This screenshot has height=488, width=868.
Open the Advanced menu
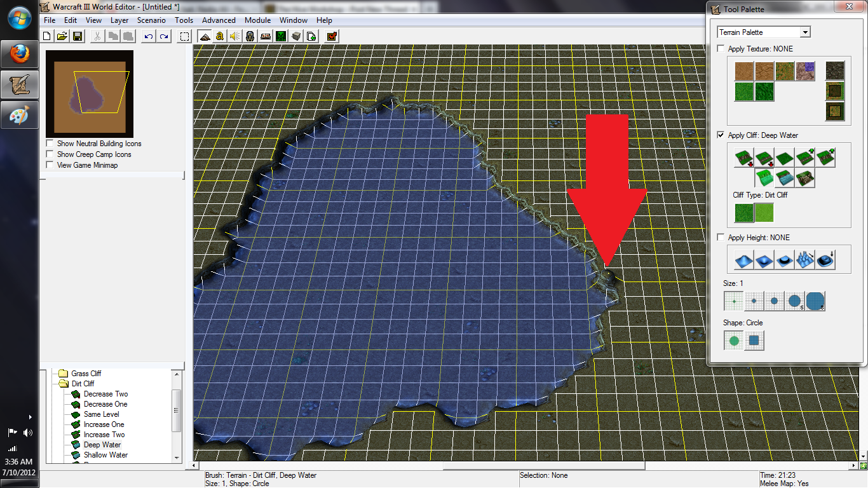click(219, 20)
